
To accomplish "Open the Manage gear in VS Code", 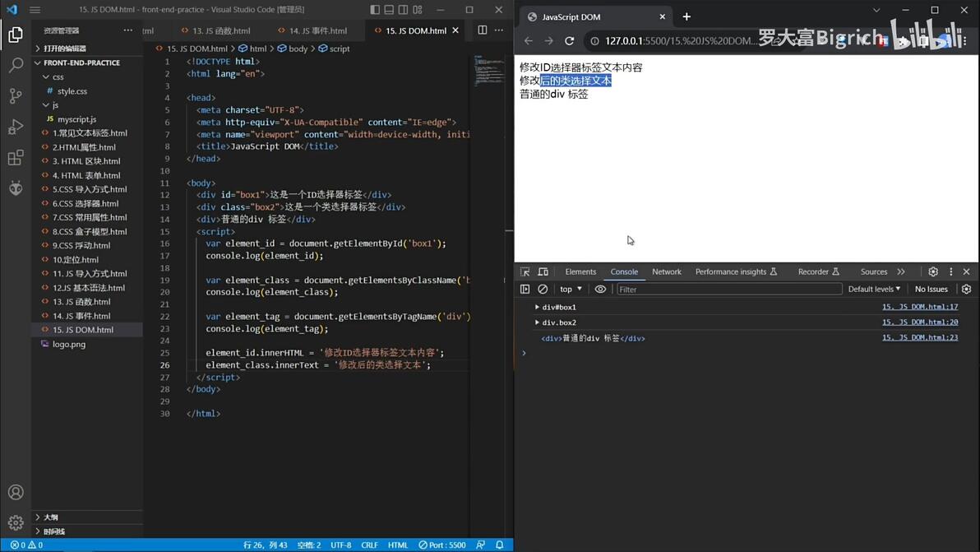I will pos(16,522).
